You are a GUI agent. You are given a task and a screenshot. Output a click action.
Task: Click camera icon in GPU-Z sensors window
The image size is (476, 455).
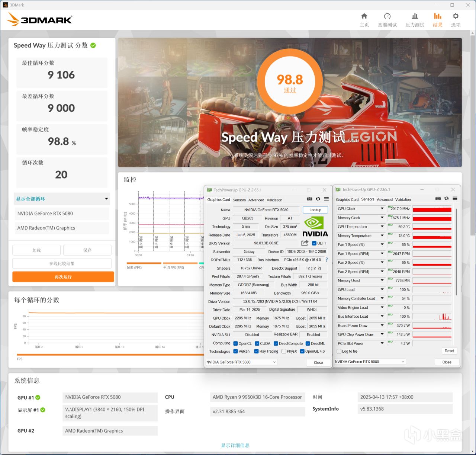point(438,199)
